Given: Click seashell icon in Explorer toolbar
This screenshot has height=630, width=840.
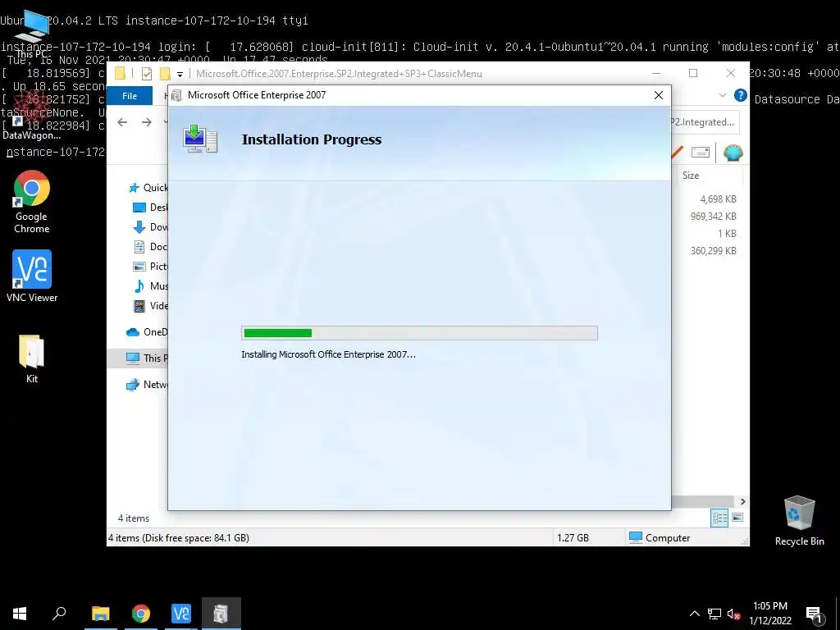Looking at the screenshot, I should click(733, 153).
